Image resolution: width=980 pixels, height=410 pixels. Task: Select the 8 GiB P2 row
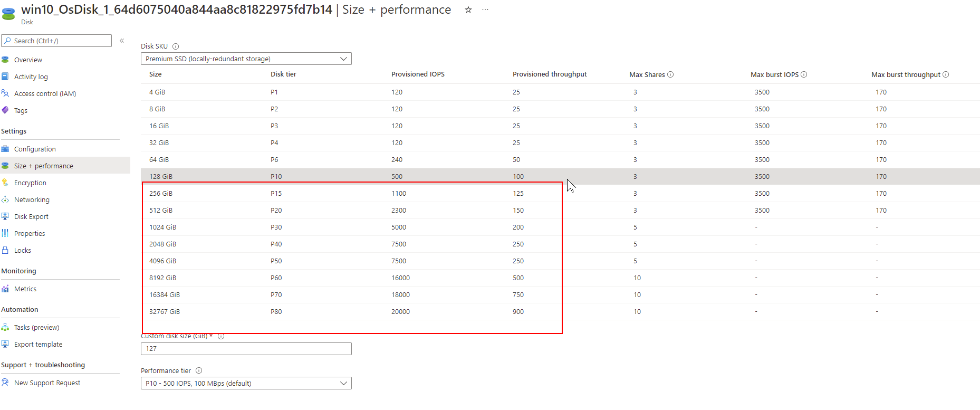(560, 109)
